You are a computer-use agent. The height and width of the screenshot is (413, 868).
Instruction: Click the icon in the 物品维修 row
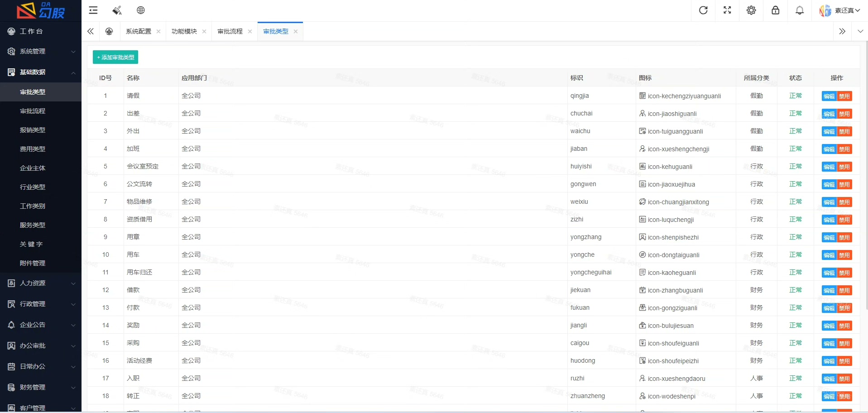tap(643, 202)
